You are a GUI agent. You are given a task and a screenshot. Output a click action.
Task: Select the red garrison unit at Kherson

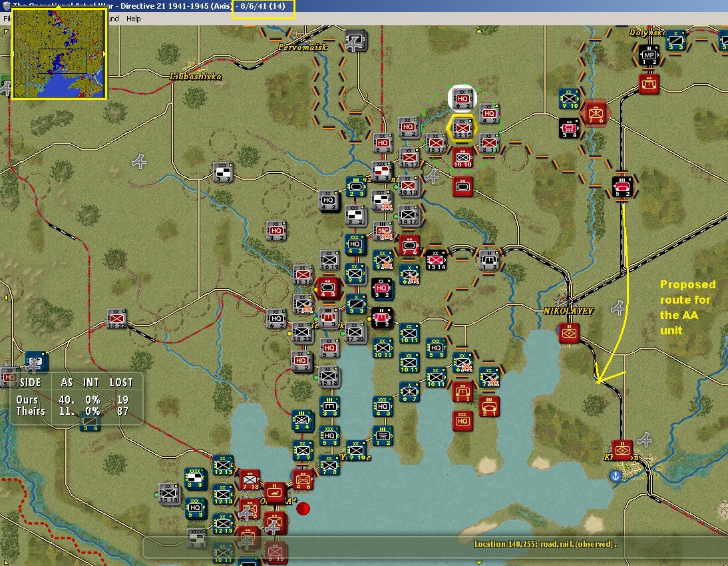[622, 450]
